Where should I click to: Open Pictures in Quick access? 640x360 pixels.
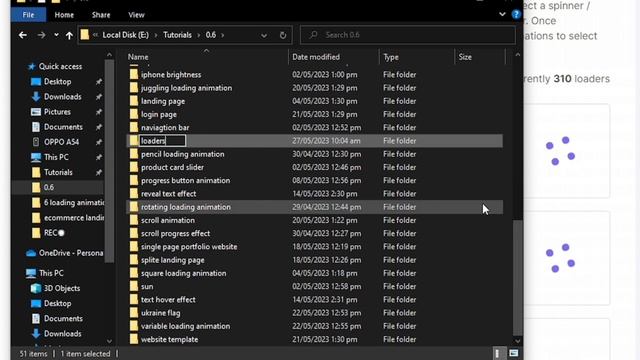pyautogui.click(x=57, y=112)
